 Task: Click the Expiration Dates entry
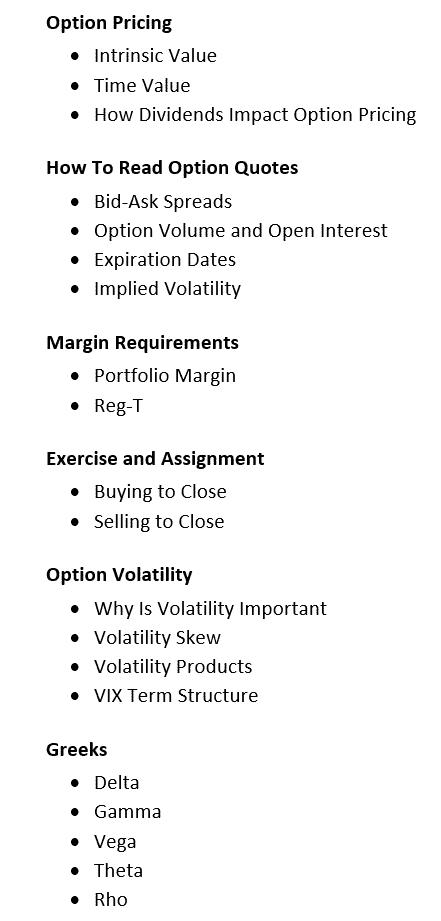click(164, 260)
